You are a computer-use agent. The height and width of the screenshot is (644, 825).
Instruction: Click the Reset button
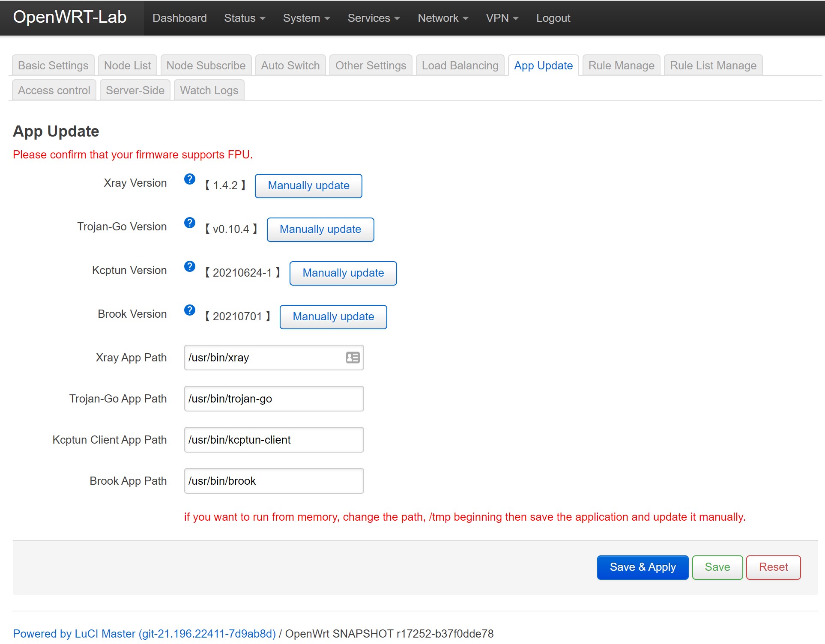point(773,567)
